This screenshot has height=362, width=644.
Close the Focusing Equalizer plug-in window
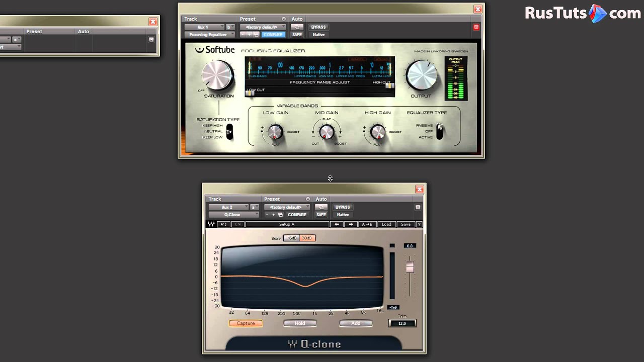point(477,9)
